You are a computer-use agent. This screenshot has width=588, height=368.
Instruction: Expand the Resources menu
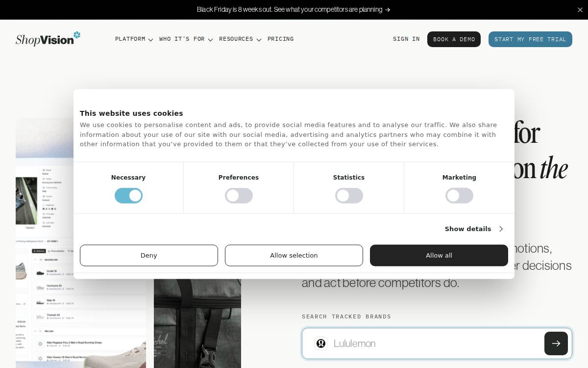click(240, 39)
